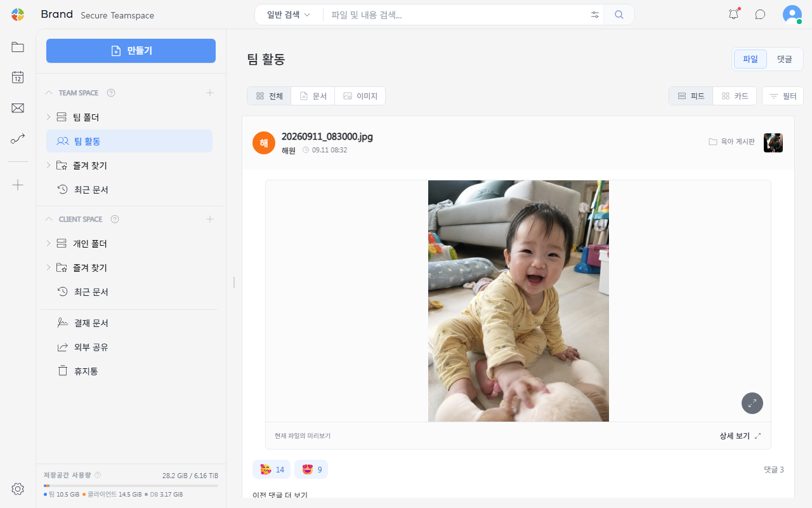Image resolution: width=812 pixels, height=508 pixels.
Task: Open advanced search filter sliders icon
Action: [x=595, y=15]
